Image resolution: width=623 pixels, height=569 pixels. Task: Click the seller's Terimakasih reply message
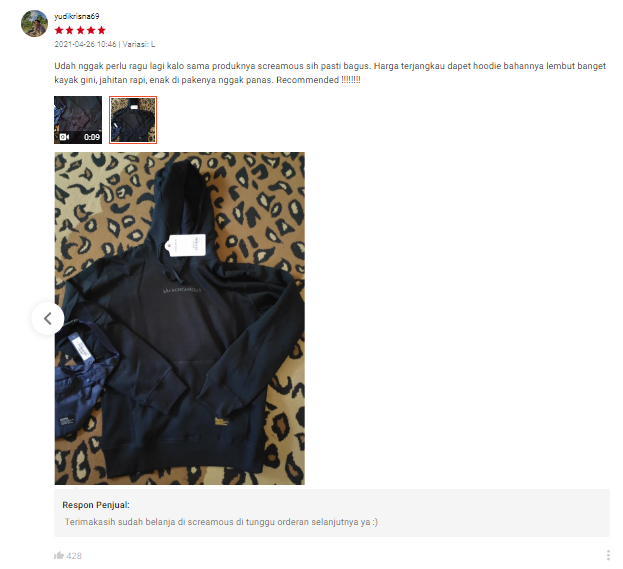[x=221, y=522]
